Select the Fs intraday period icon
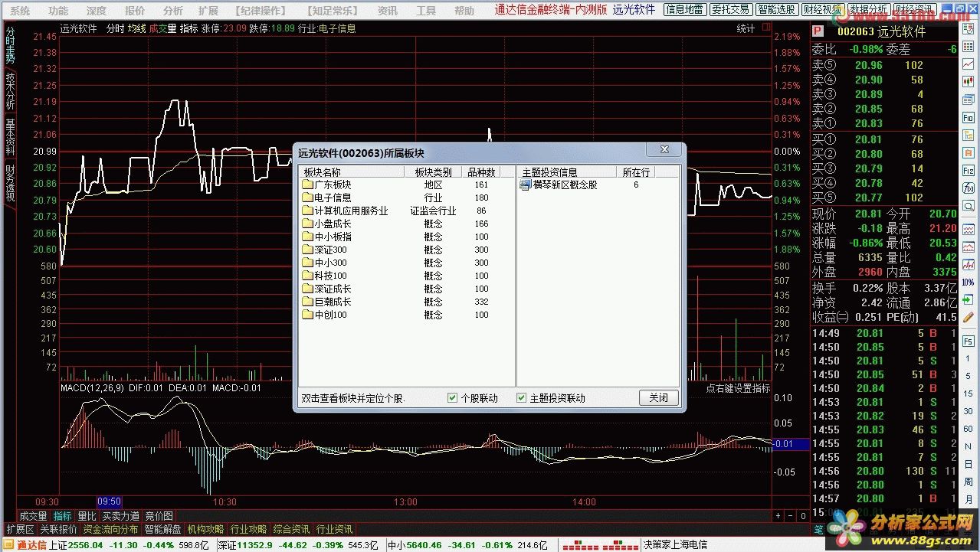This screenshot has width=980, height=552. (968, 341)
